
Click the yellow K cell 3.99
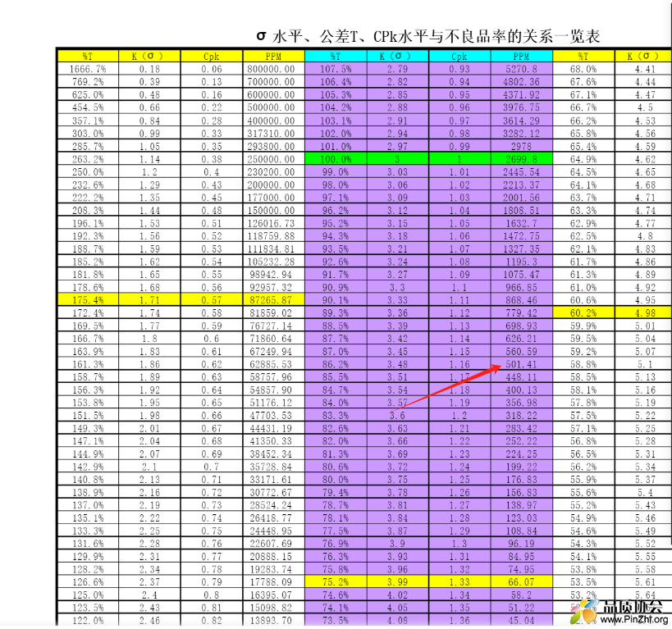click(398, 582)
